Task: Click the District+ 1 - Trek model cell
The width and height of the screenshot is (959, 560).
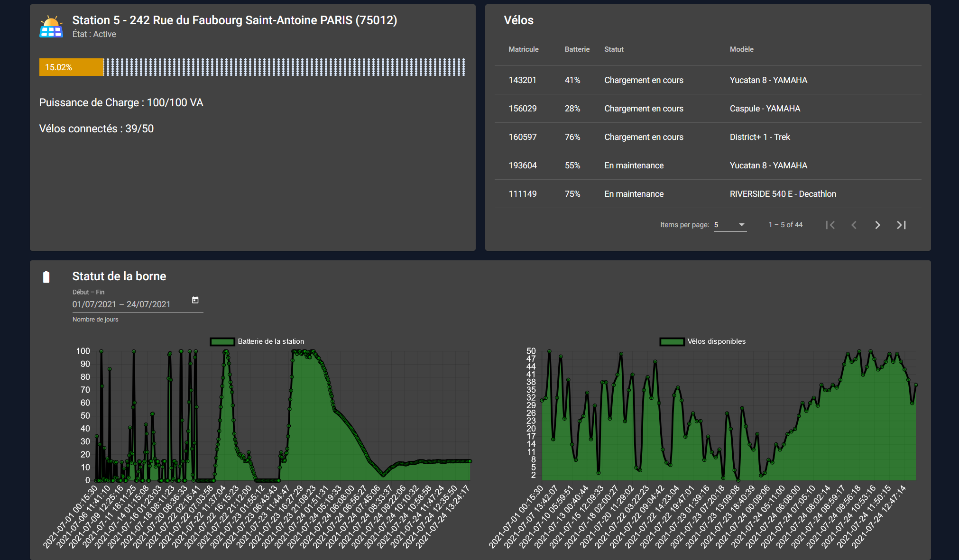Action: pos(760,137)
